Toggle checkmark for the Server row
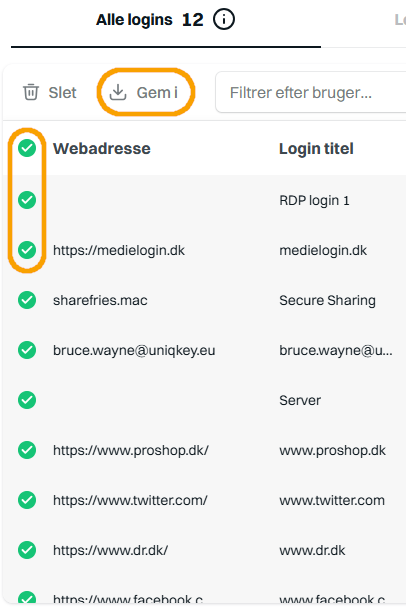Image resolution: width=406 pixels, height=614 pixels. pos(27,400)
